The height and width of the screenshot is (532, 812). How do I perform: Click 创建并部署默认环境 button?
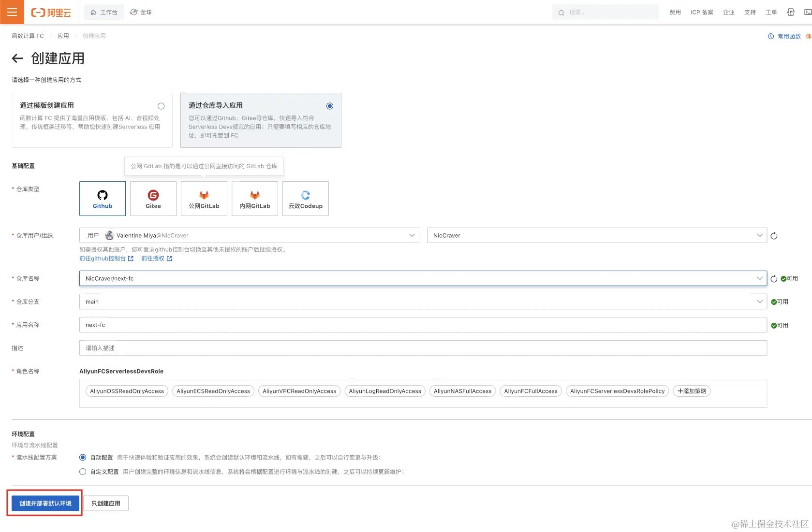pos(45,503)
